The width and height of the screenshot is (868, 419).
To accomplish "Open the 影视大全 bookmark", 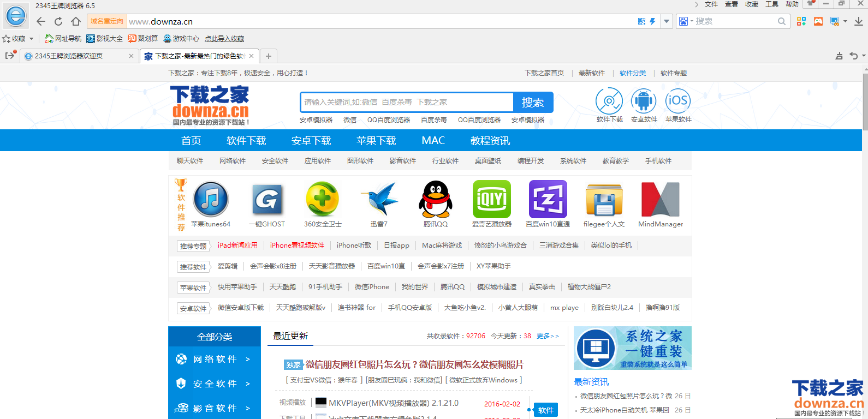I will point(105,39).
